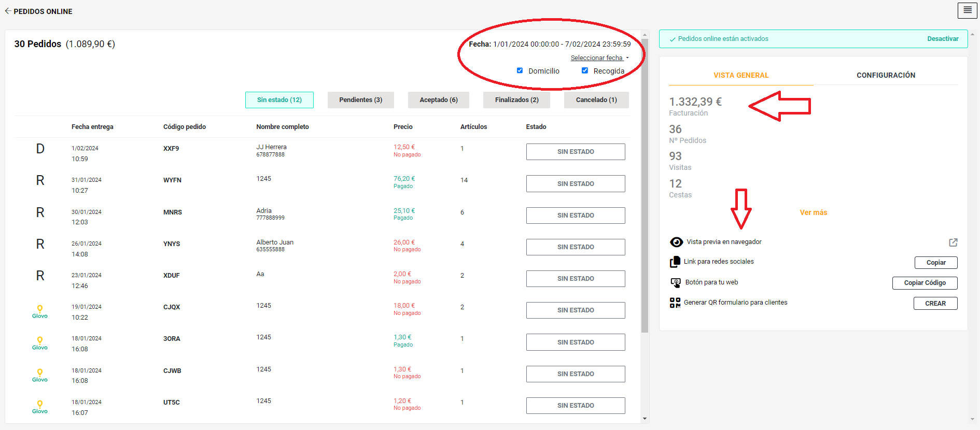Open the hamburger menu icon
Viewport: 980px width, 430px height.
click(967, 10)
